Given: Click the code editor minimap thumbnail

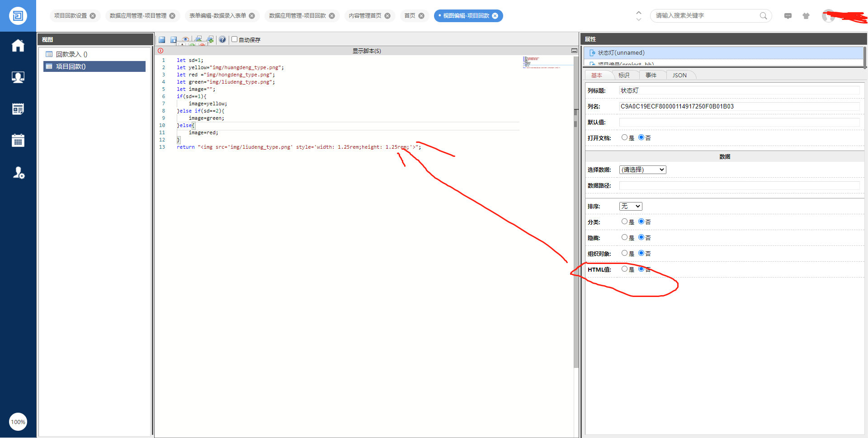Looking at the screenshot, I should [x=542, y=62].
